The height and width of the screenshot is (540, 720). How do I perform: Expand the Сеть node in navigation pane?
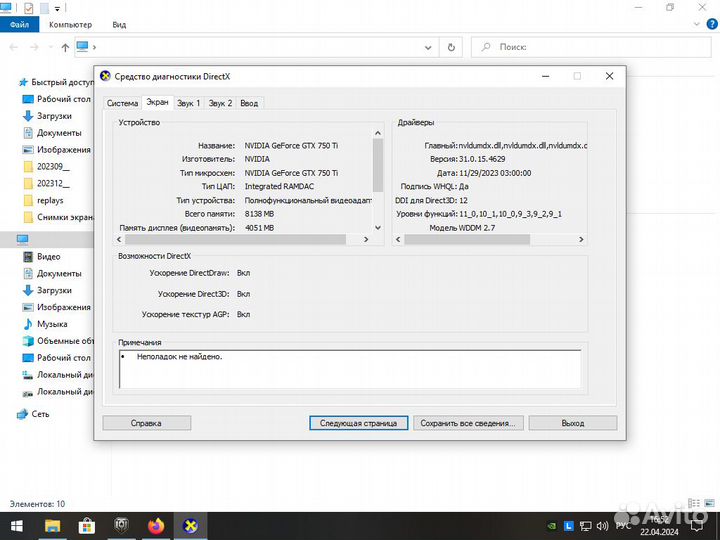coord(9,413)
